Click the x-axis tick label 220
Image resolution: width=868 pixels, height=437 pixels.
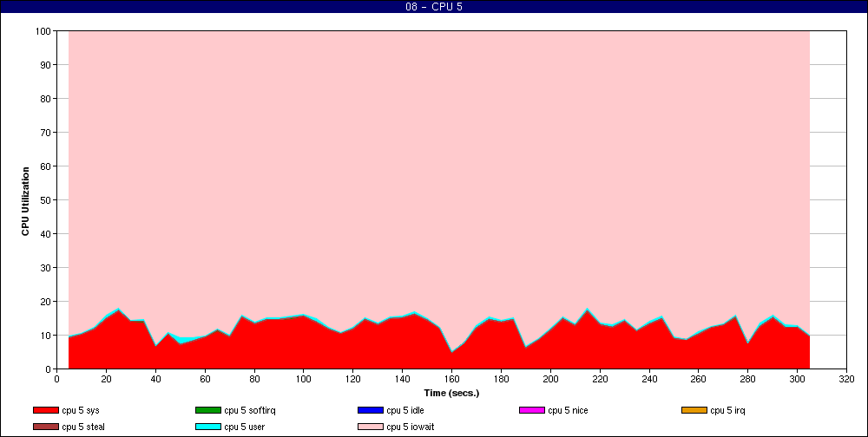tap(600, 379)
